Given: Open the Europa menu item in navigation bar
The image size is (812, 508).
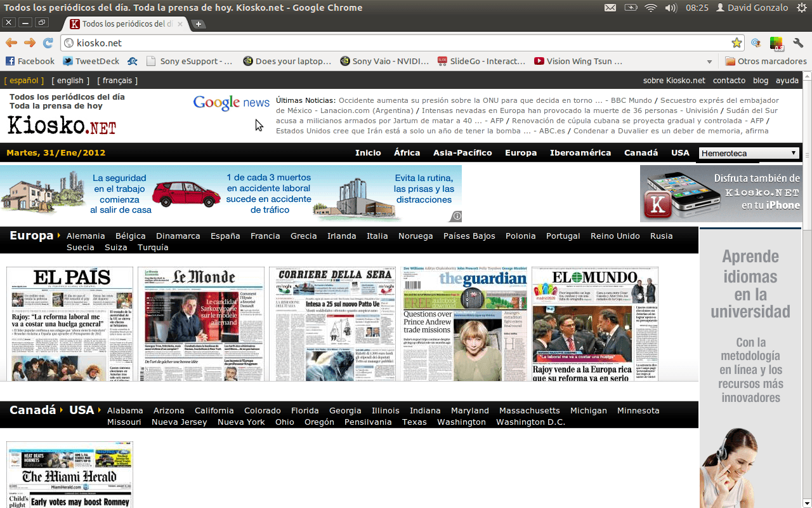Looking at the screenshot, I should click(521, 153).
